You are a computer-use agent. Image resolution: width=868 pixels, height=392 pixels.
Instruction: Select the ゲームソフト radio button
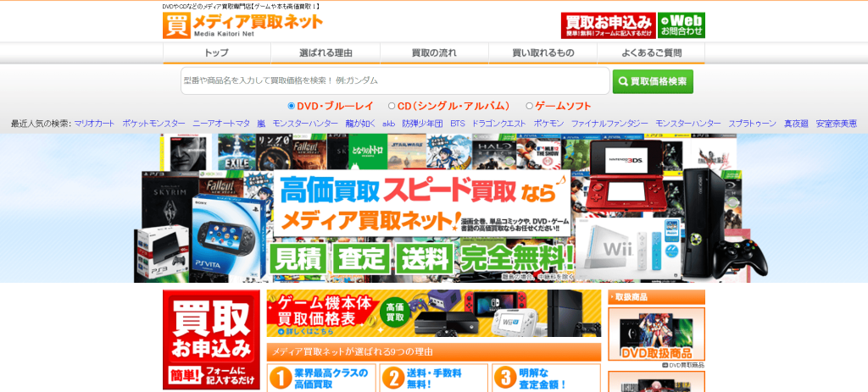529,106
